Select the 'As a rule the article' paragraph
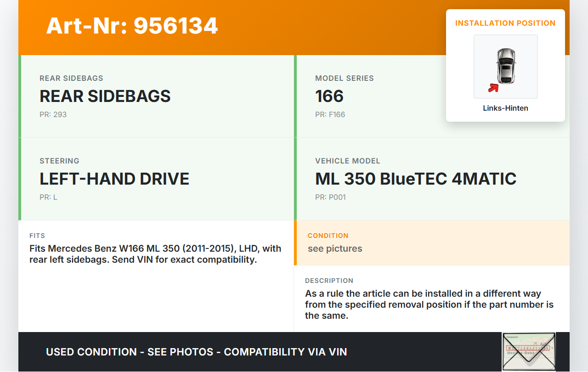Screen dimensions: 588x372 point(430,304)
